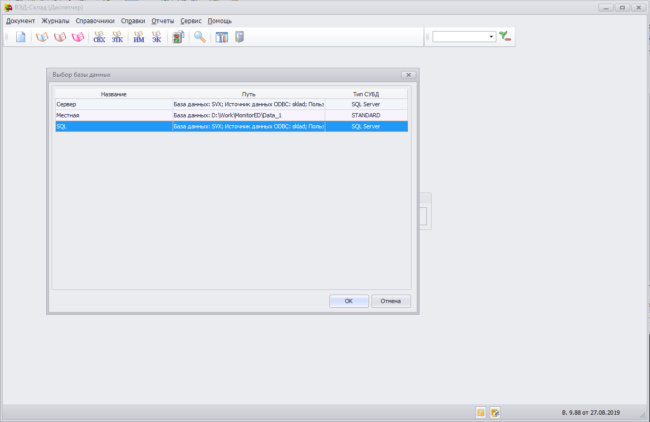Click the ЭК toolbar icon
Screen dimensions: 650x422
157,37
